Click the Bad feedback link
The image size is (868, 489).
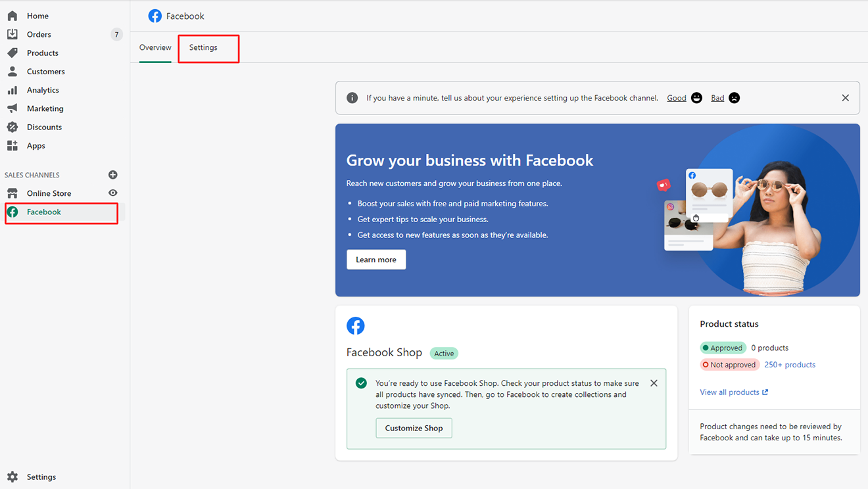(717, 98)
